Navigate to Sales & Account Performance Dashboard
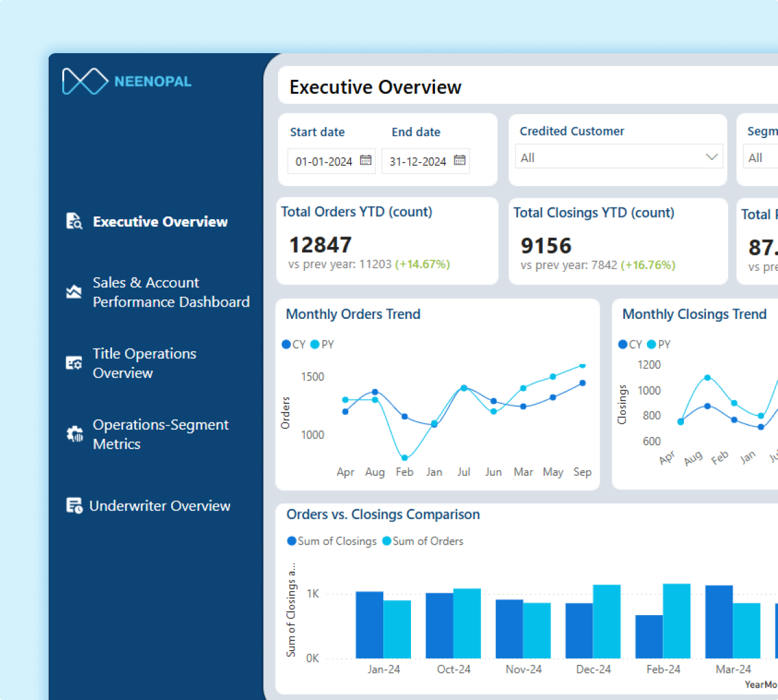778x700 pixels. (171, 292)
